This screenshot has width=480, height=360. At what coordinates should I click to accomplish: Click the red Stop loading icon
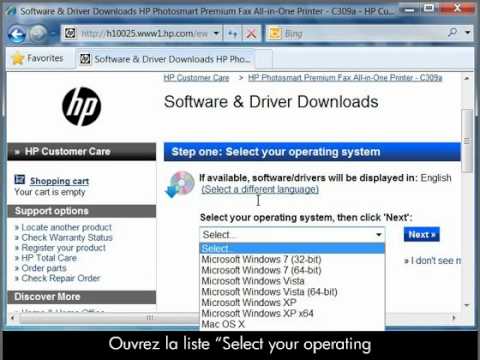pos(251,34)
